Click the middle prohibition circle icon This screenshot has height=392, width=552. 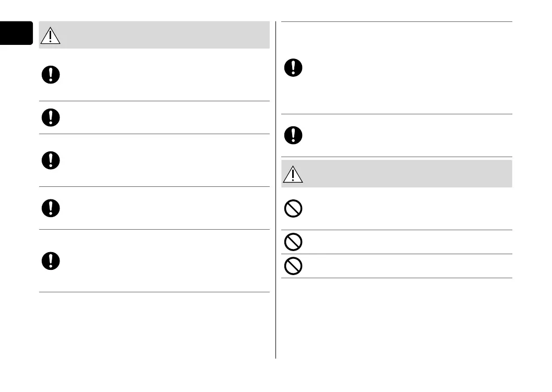pos(293,242)
